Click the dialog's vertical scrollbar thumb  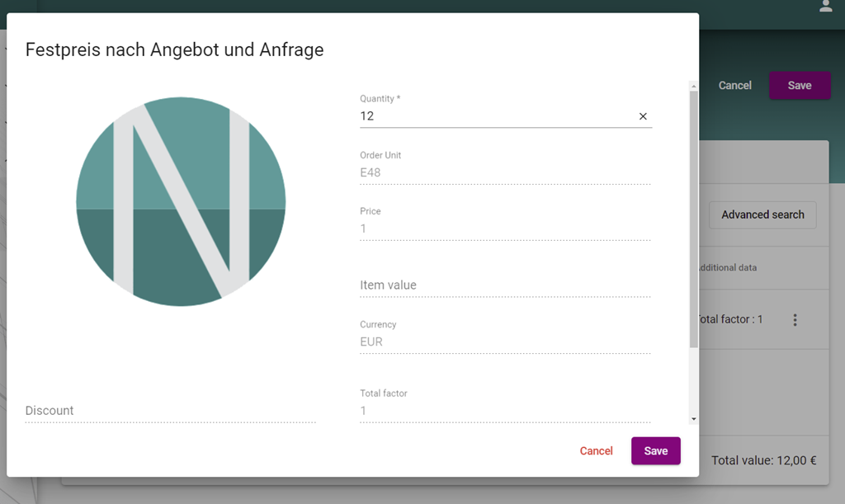[693, 219]
